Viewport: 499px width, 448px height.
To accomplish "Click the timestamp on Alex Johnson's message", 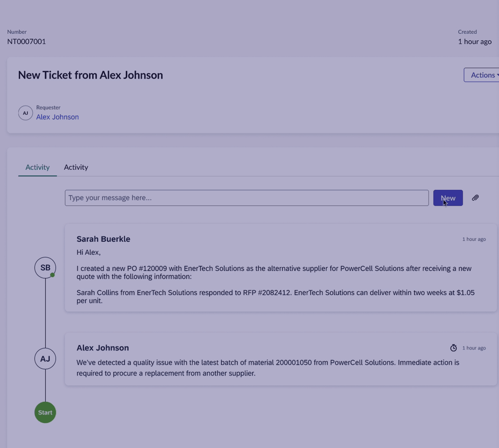I will (x=474, y=348).
